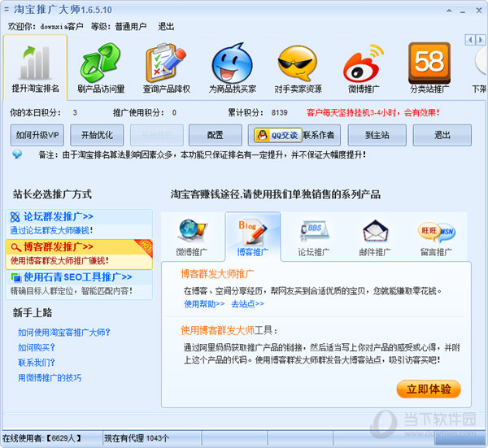Select the BBS 论坛推广 tab icon
The width and height of the screenshot is (488, 448).
(314, 231)
